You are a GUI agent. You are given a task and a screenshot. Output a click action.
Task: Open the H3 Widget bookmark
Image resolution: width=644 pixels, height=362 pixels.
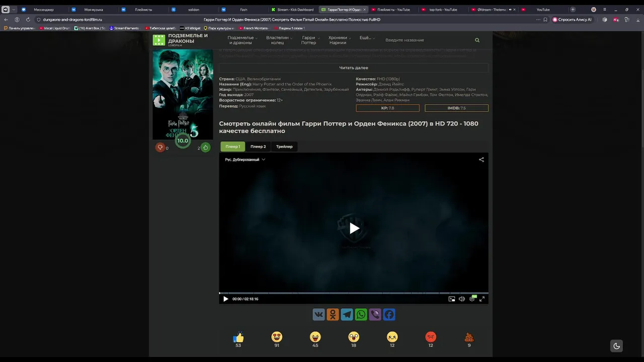[190, 28]
